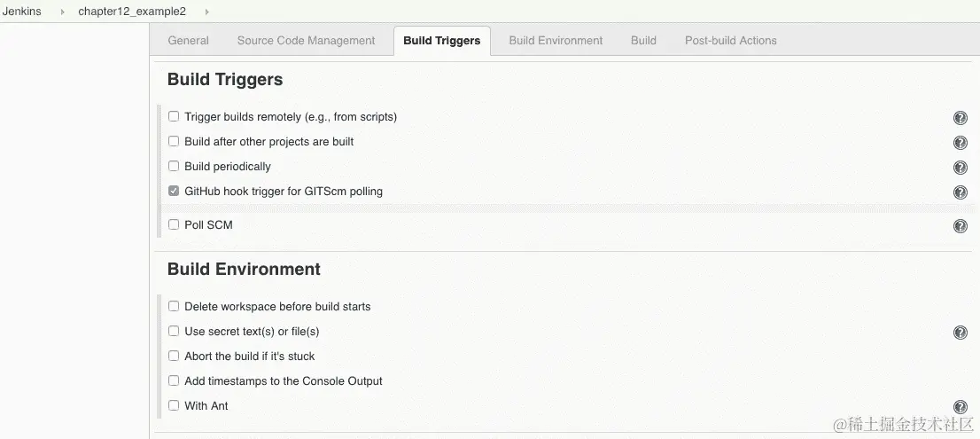Enable Poll SCM checkbox
The image size is (980, 439).
point(174,224)
